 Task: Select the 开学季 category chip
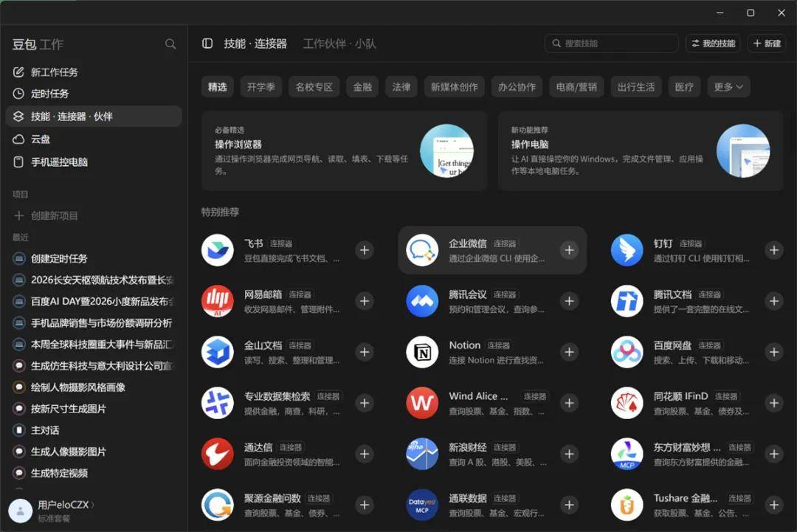point(261,87)
